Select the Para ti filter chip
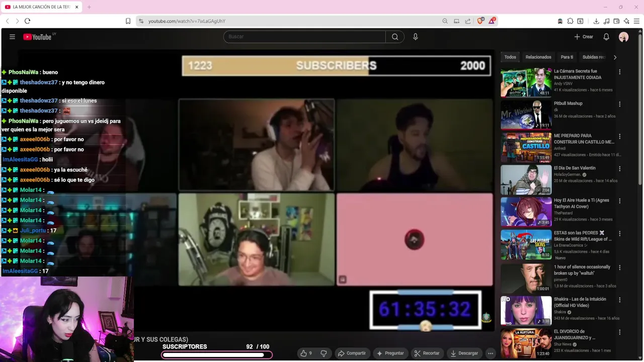 (x=567, y=57)
